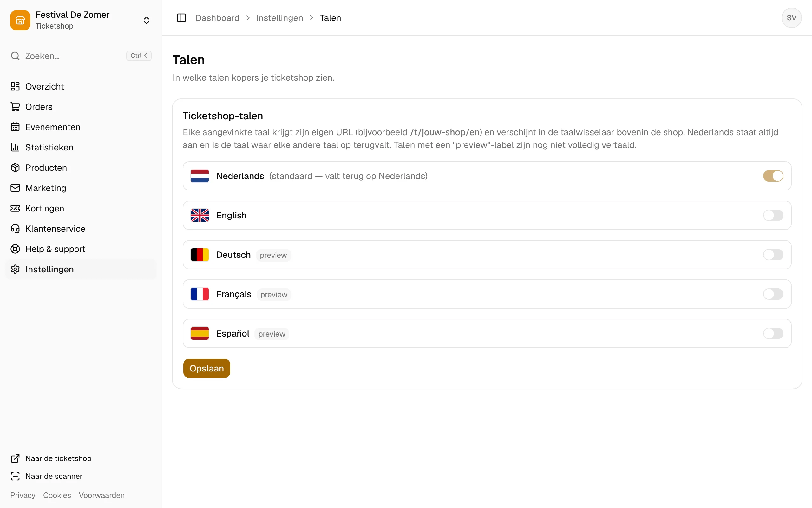Click the search magnifier icon
This screenshot has width=812, height=508.
(15, 56)
